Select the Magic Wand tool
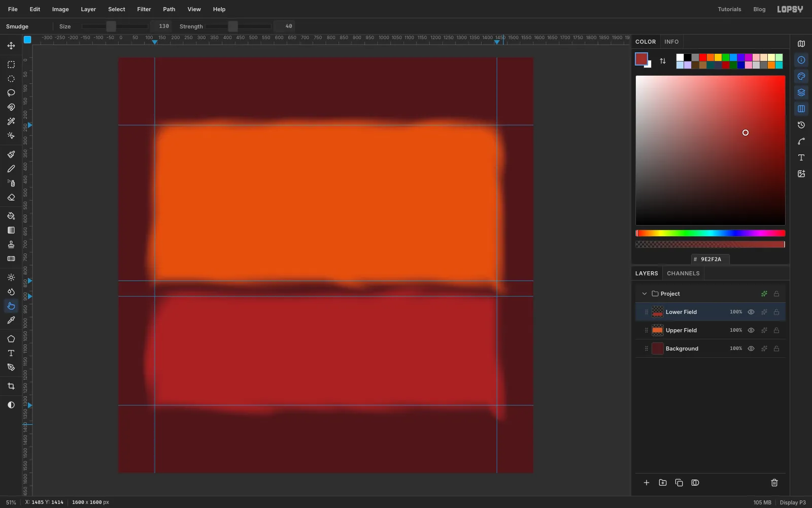812x508 pixels. [x=11, y=121]
